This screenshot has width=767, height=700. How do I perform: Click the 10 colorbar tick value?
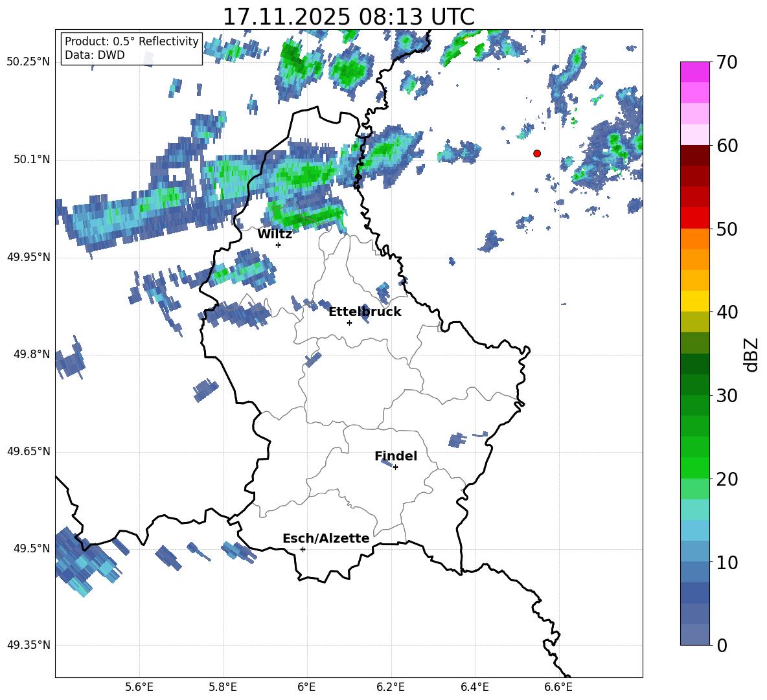click(x=727, y=562)
